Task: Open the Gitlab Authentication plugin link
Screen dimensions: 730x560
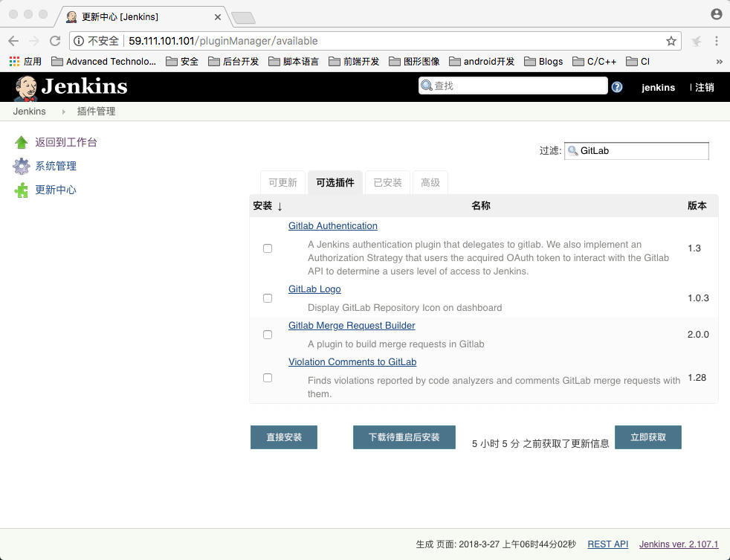Action: 333,225
